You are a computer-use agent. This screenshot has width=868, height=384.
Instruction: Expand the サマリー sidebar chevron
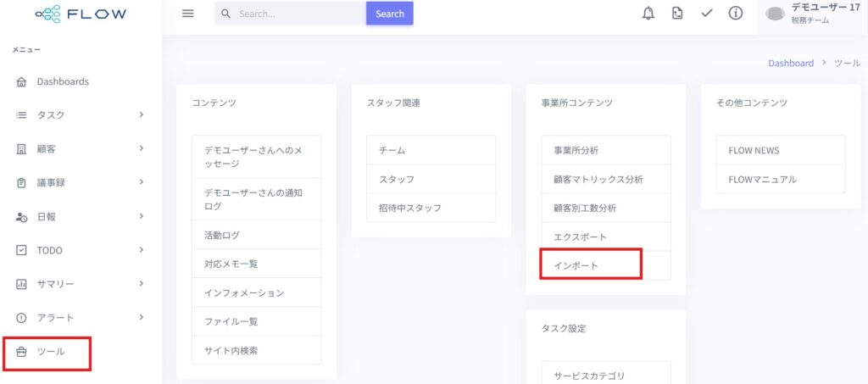pos(142,283)
